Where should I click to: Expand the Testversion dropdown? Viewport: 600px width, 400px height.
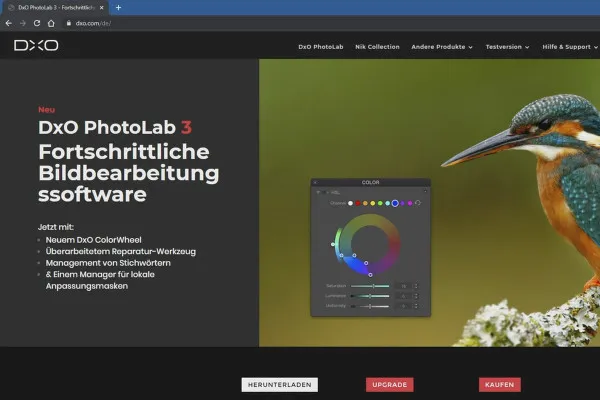click(507, 47)
